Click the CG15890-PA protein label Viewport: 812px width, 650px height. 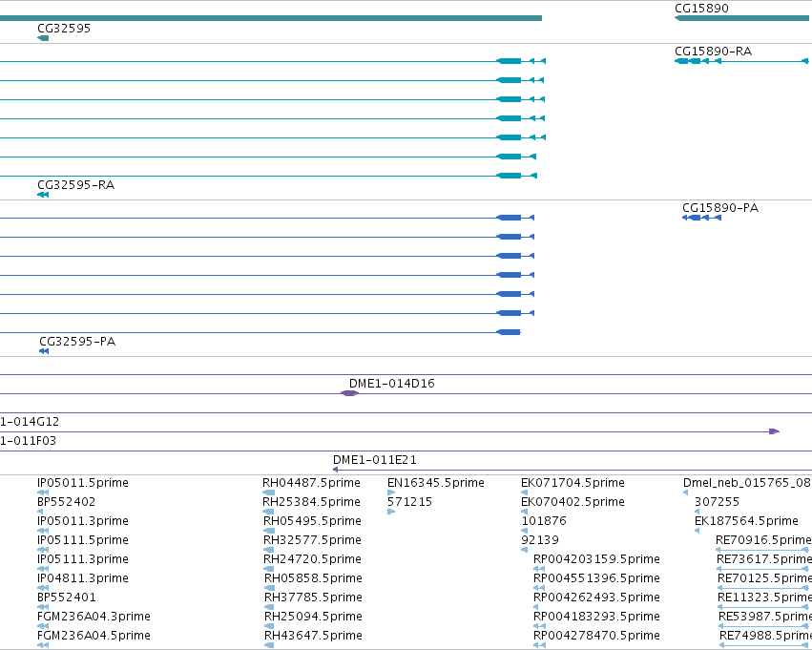(x=720, y=208)
